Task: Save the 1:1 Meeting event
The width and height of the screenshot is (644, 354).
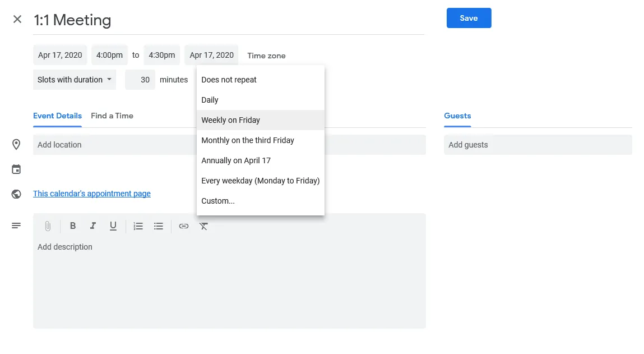Action: coord(469,18)
